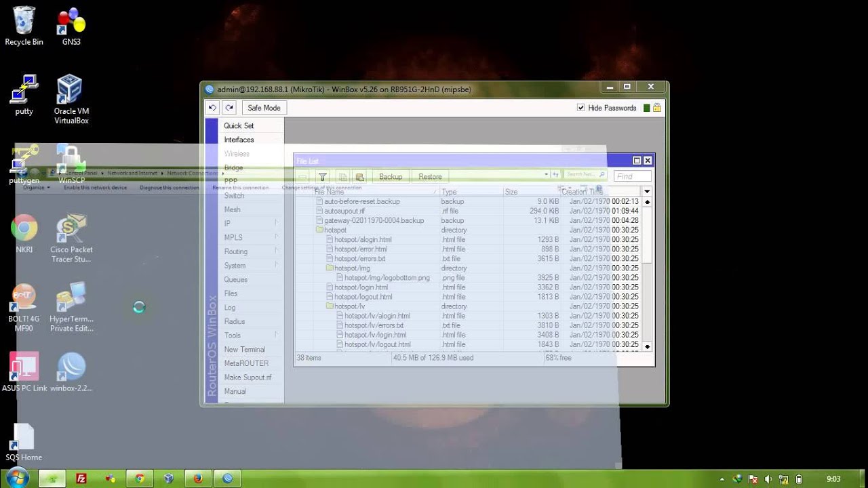868x488 pixels.
Task: Click the green status indicator square
Action: [646, 108]
